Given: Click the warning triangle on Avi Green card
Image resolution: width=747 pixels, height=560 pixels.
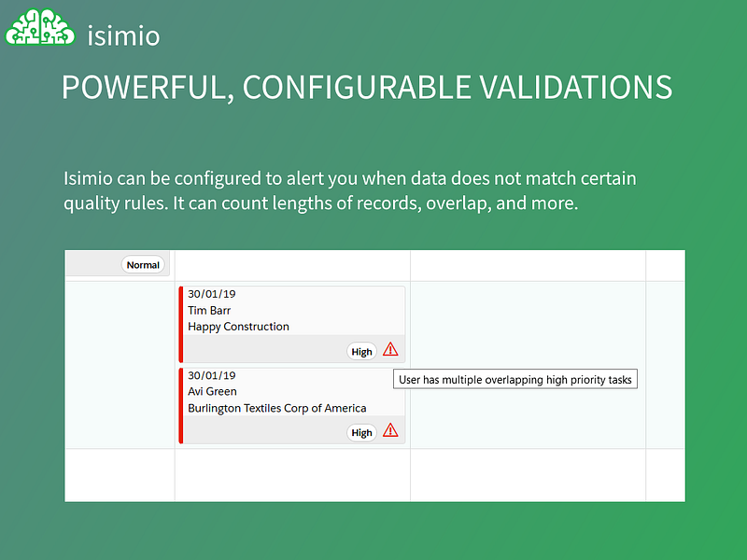Looking at the screenshot, I should click(x=390, y=430).
